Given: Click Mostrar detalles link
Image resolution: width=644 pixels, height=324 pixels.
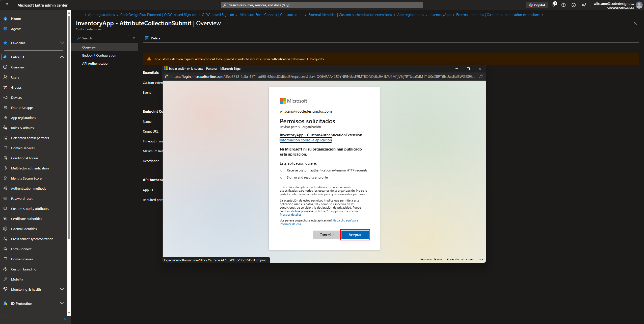Looking at the screenshot, I should [290, 215].
